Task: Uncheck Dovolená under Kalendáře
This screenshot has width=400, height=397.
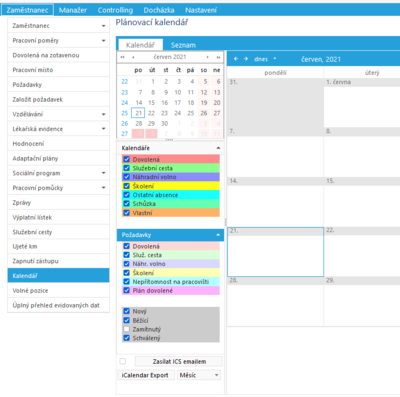Action: (x=127, y=159)
